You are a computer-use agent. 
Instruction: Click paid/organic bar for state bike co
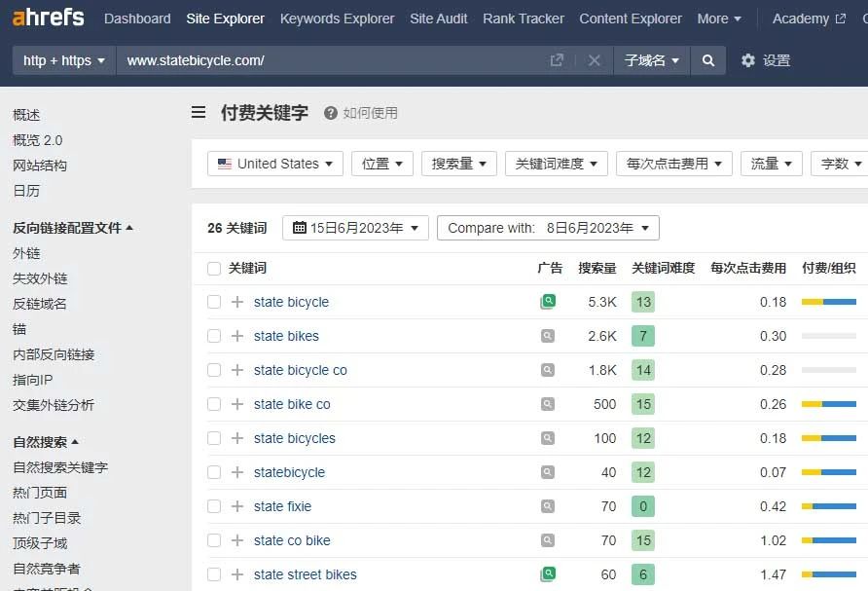[x=828, y=404]
